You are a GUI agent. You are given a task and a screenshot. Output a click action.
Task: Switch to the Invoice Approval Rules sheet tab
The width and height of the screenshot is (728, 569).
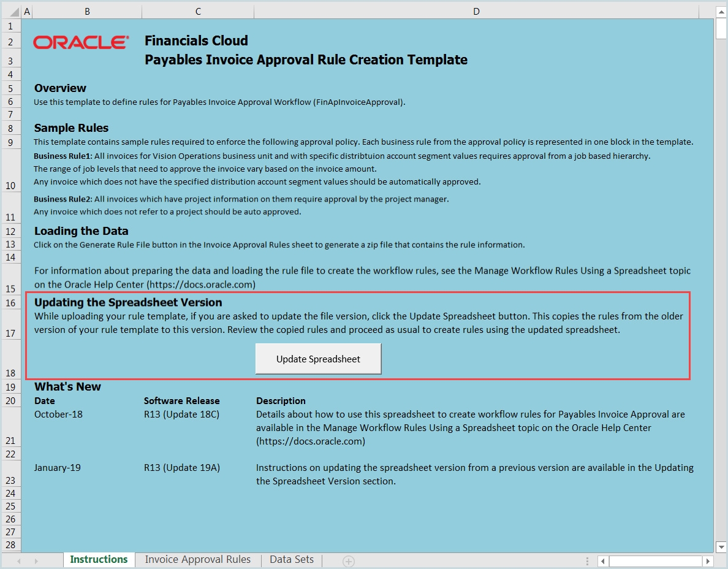(x=197, y=559)
